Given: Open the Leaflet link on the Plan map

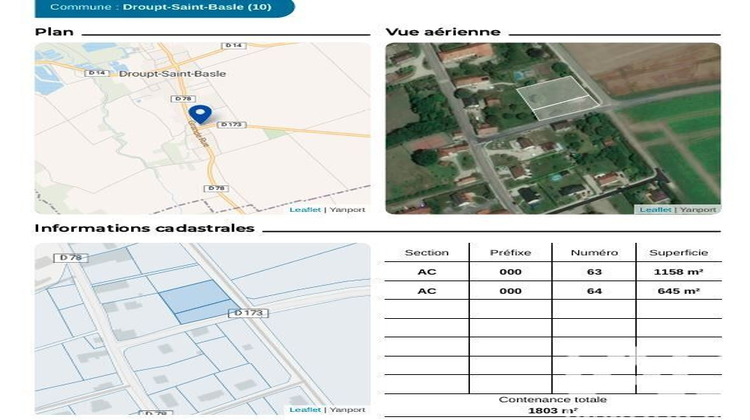Looking at the screenshot, I should tap(305, 210).
